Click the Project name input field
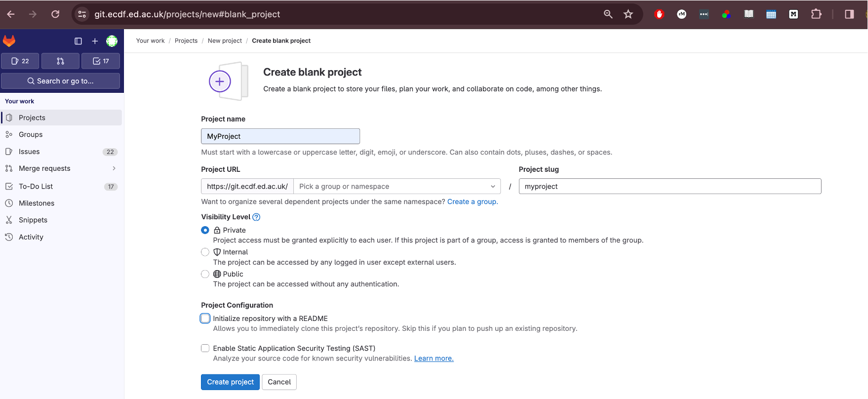This screenshot has width=868, height=399. coord(280,136)
